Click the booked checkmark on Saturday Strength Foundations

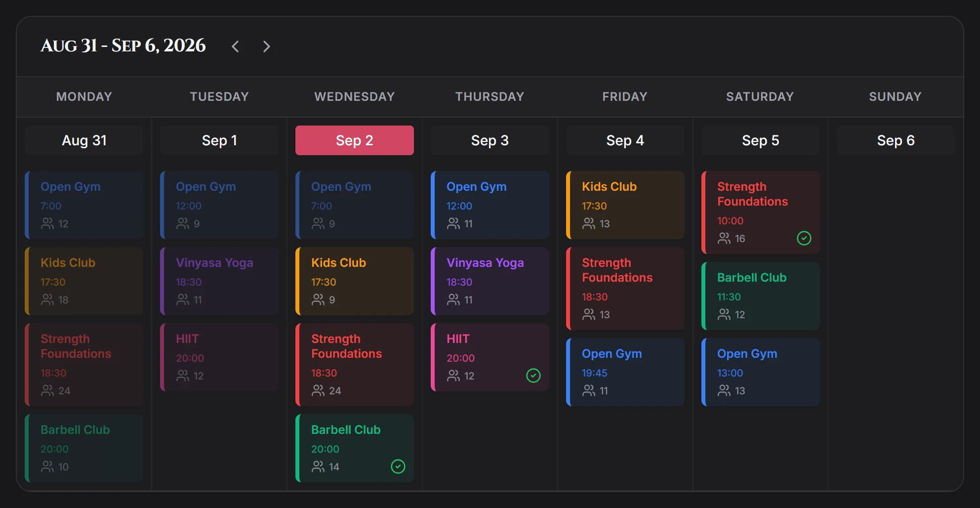click(x=804, y=238)
